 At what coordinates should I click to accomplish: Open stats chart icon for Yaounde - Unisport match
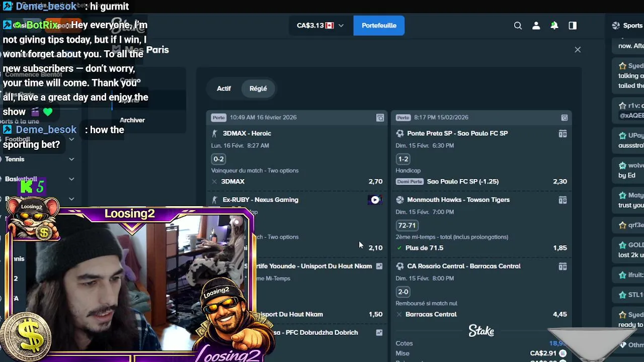pos(379,266)
